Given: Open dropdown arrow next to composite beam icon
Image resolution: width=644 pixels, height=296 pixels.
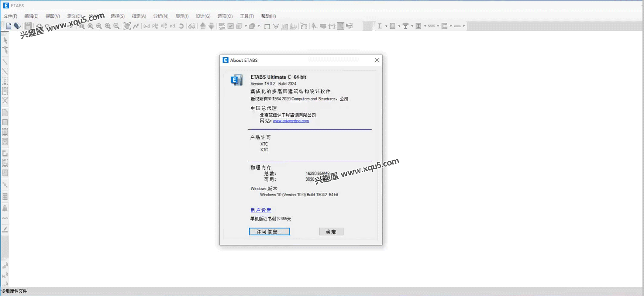Looking at the screenshot, I should tap(412, 26).
